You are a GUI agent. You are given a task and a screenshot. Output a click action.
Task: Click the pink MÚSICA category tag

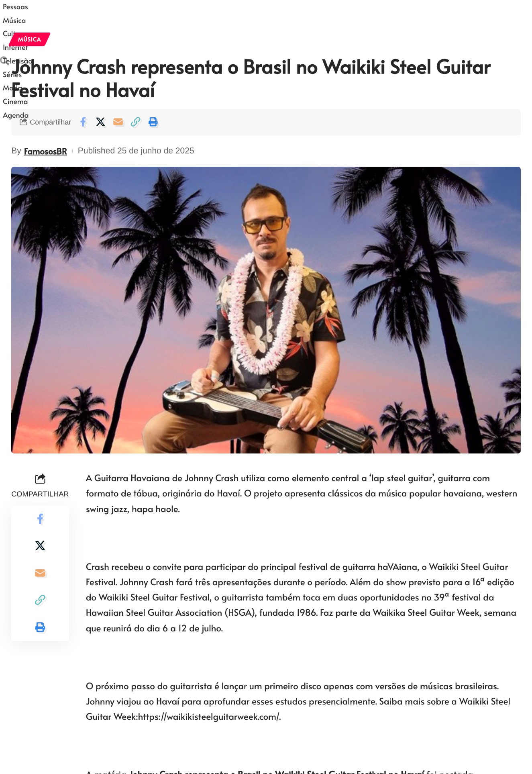[29, 39]
